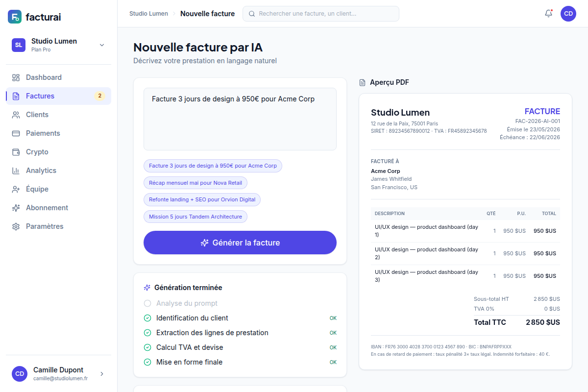The width and height of the screenshot is (588, 392).
Task: Click the contact name James Whitfield
Action: coord(391,179)
